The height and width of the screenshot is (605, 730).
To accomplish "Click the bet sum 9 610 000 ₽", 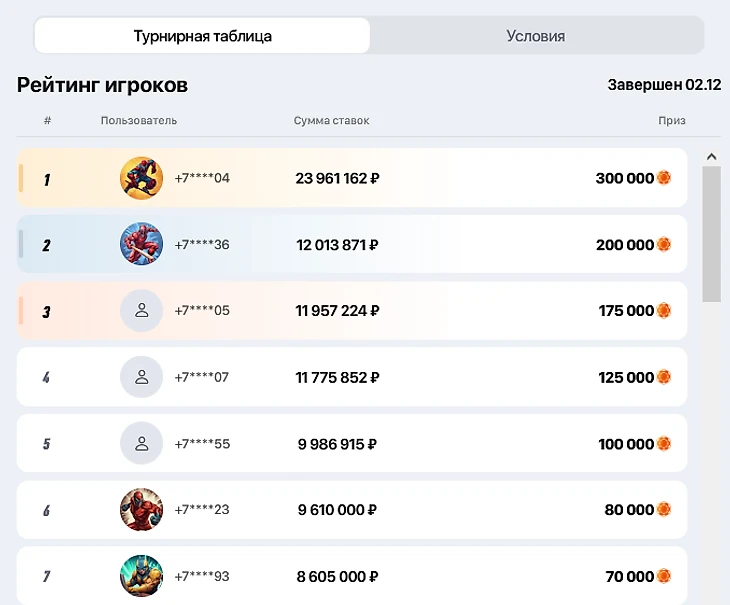I will (338, 510).
